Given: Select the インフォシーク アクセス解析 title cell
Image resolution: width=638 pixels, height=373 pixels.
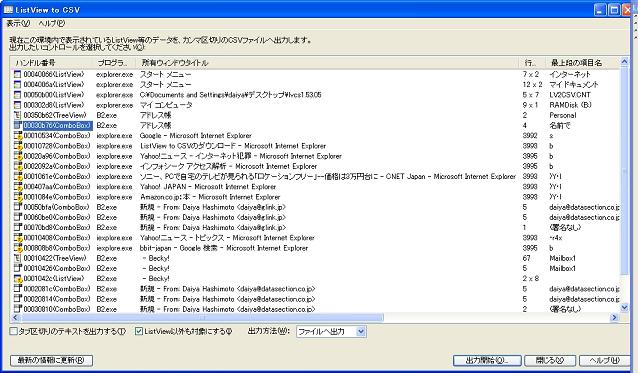Looking at the screenshot, I should pyautogui.click(x=228, y=166).
